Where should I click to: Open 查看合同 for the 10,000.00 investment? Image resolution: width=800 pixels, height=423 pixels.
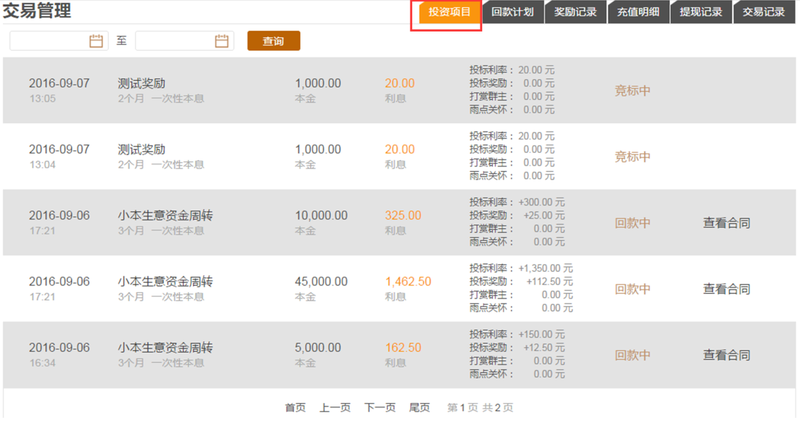click(x=727, y=223)
